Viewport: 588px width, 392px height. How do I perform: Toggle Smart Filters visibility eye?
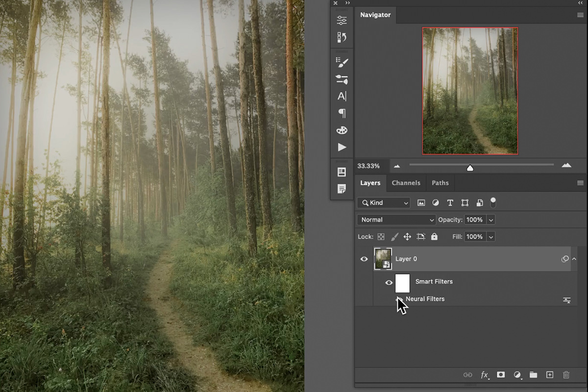389,283
